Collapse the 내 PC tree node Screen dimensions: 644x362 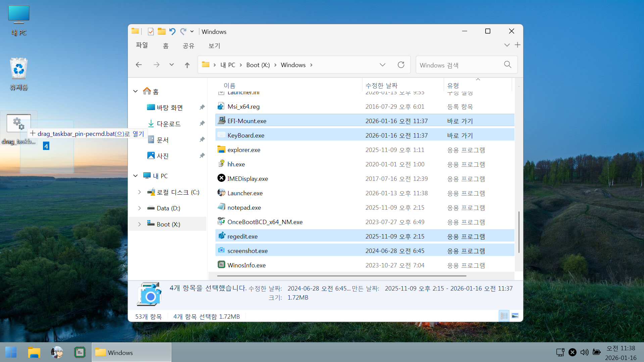[x=136, y=176]
